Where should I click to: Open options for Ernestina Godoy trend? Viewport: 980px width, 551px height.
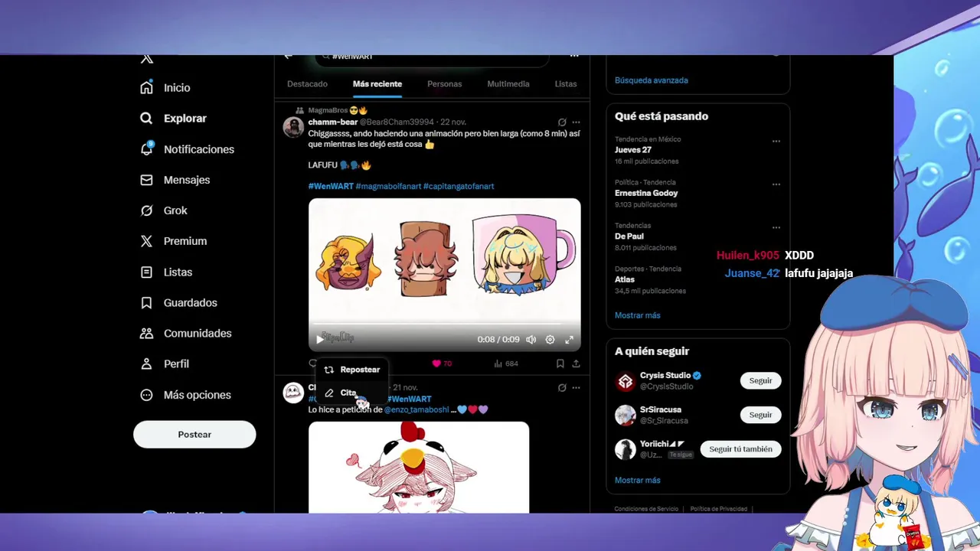point(776,184)
